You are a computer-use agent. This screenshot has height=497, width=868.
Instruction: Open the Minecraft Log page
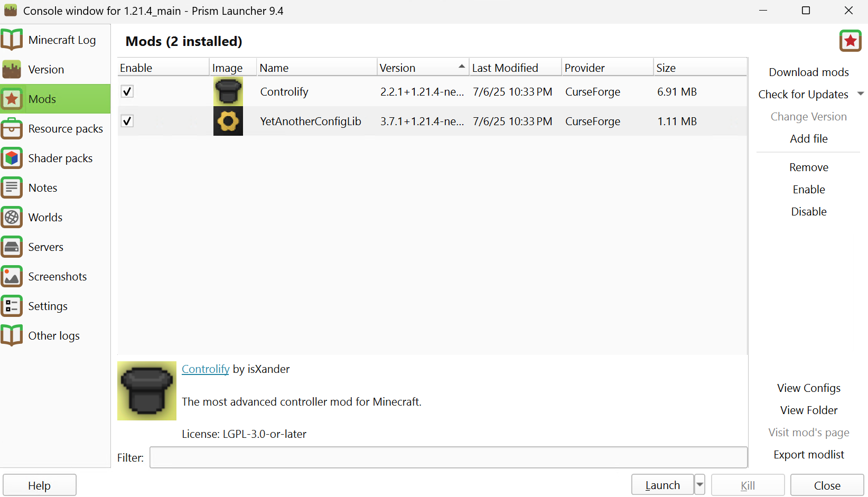coord(55,40)
